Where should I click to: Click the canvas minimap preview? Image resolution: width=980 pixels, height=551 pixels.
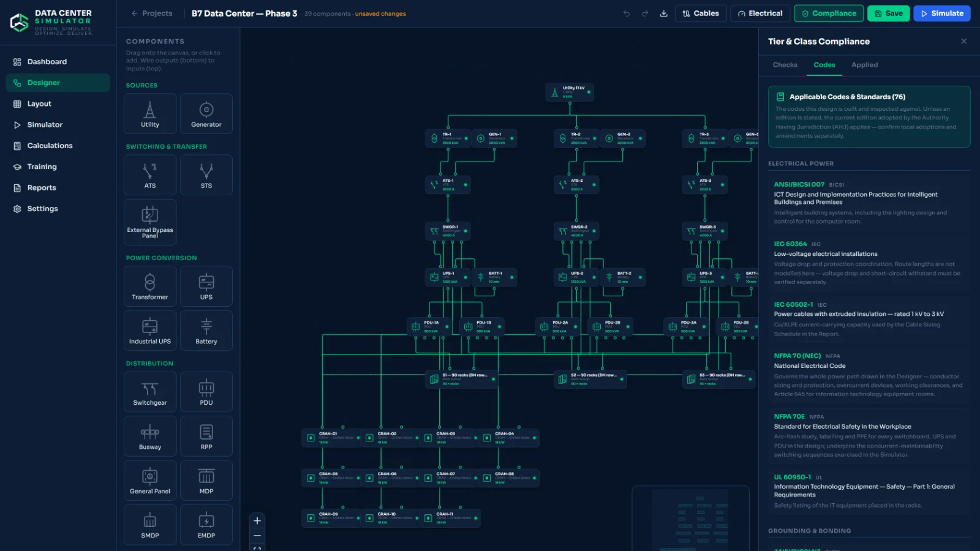click(x=691, y=519)
